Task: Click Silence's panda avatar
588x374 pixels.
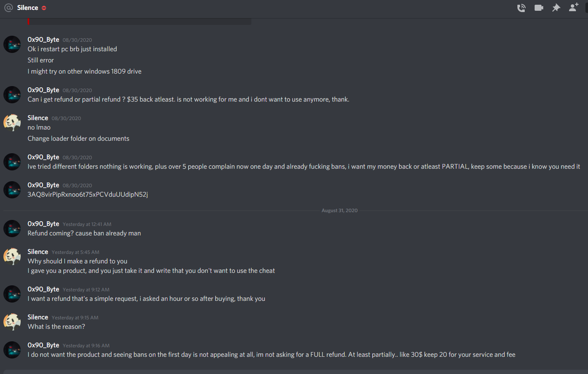Action: 12,122
